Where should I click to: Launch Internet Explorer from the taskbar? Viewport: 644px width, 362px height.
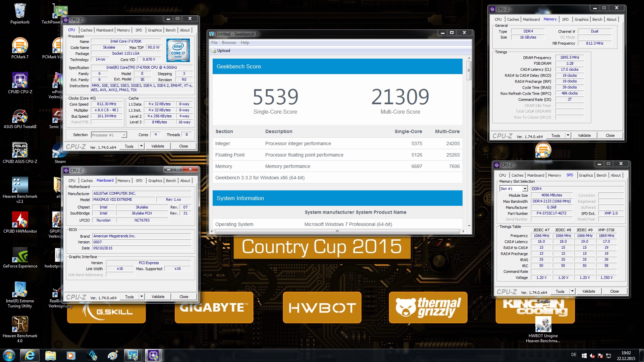[x=30, y=355]
